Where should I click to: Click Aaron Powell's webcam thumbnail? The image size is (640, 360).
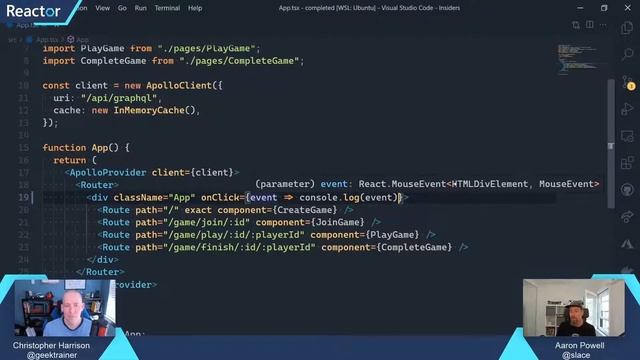pyautogui.click(x=573, y=308)
